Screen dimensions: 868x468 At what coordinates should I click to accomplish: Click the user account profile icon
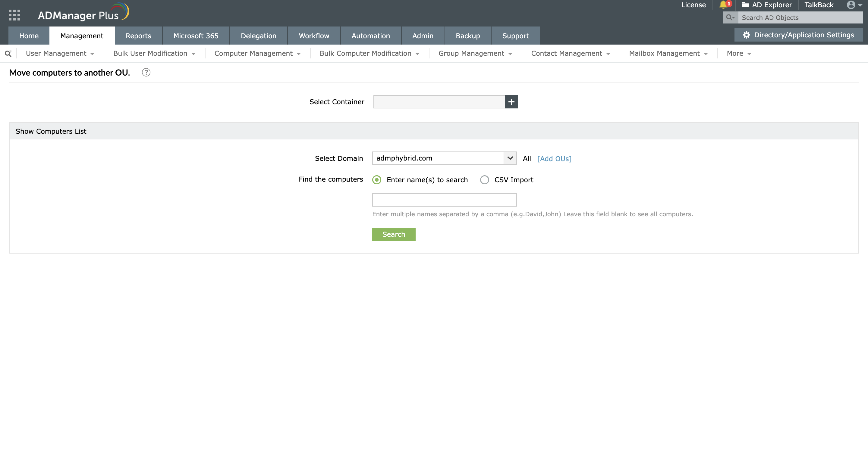pos(851,5)
